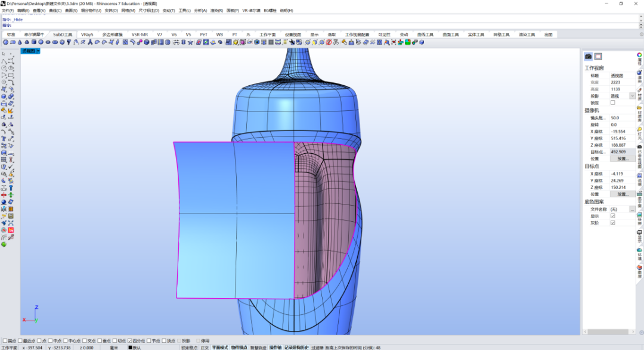The height and width of the screenshot is (350, 644).
Task: Open the 曲面(S) menu
Action: pos(71,10)
